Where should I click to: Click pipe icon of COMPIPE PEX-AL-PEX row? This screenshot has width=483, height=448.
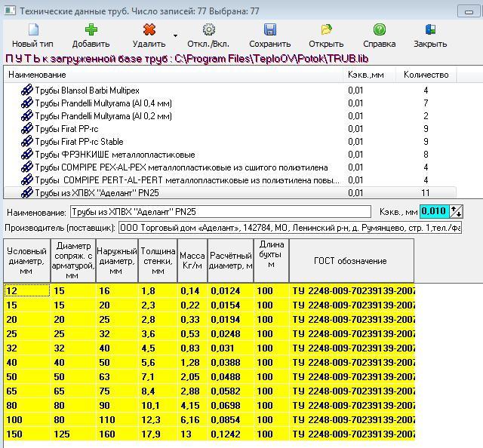tap(27, 167)
